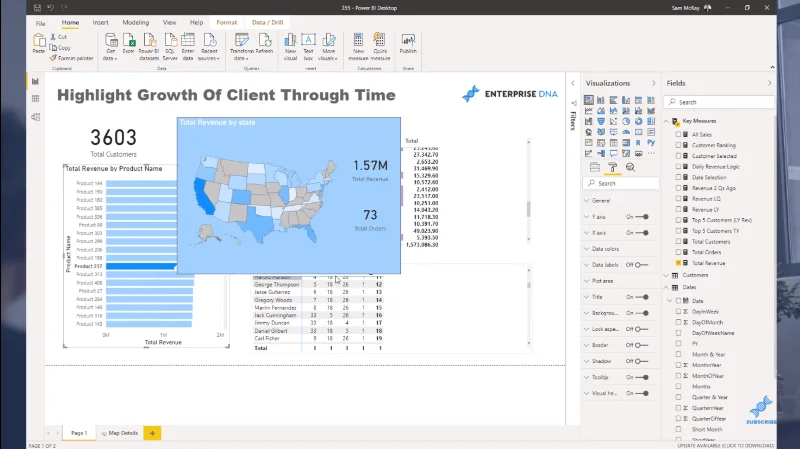800x449 pixels.
Task: Uncheck the Total Revenue measure
Action: pyautogui.click(x=679, y=263)
